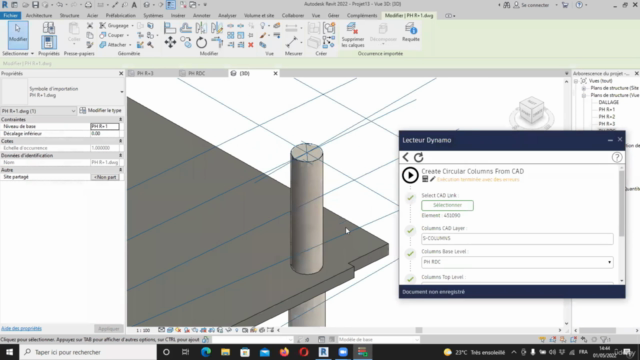Open the type selector dropdown for Symbole d'importation

(122, 92)
